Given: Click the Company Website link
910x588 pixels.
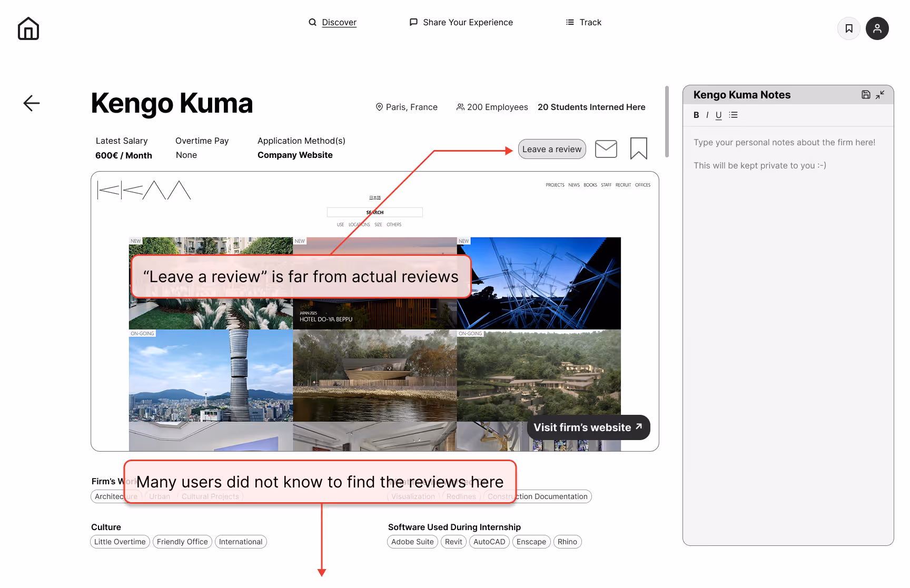Looking at the screenshot, I should (x=295, y=155).
